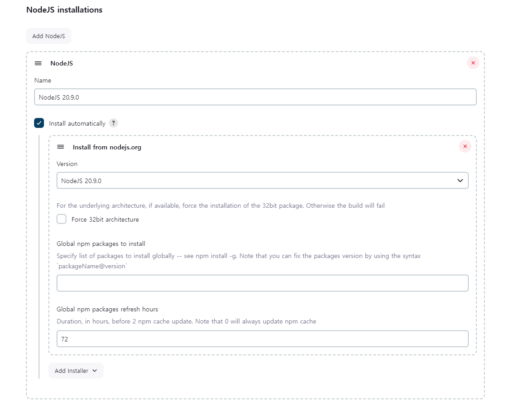This screenshot has height=402, width=532.
Task: Click the NodeJS installations heading
Action: click(x=65, y=10)
